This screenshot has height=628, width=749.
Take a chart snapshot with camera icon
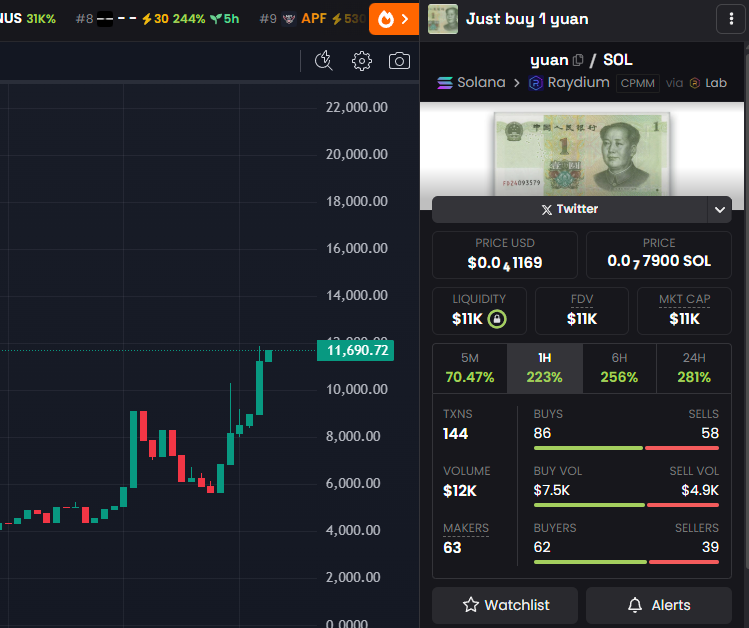click(399, 61)
